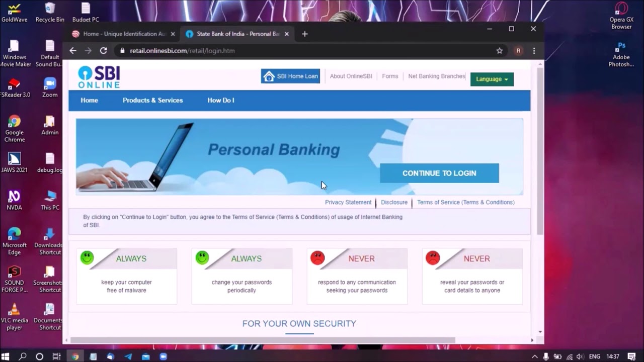Open Task View on taskbar
Screen dimensions: 644x362
[x=56, y=356]
